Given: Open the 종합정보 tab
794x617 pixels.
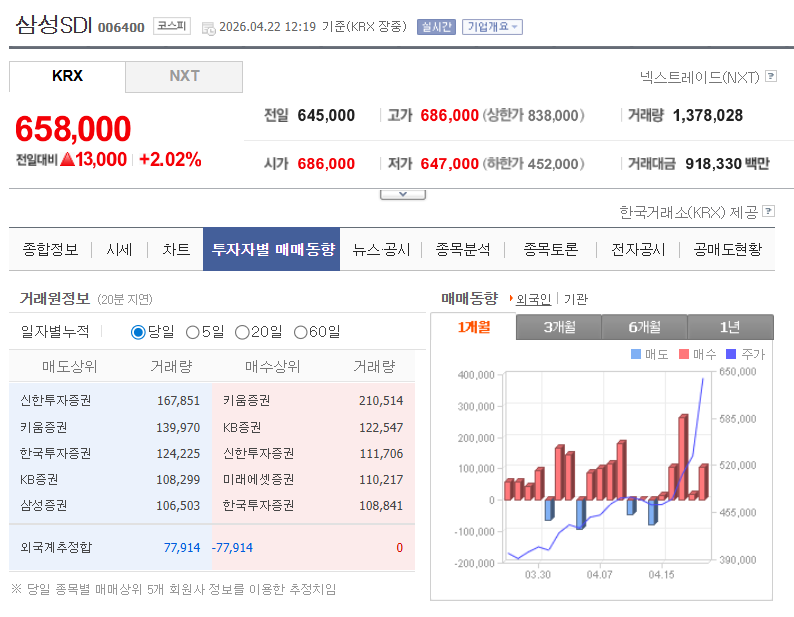Looking at the screenshot, I should (x=50, y=249).
